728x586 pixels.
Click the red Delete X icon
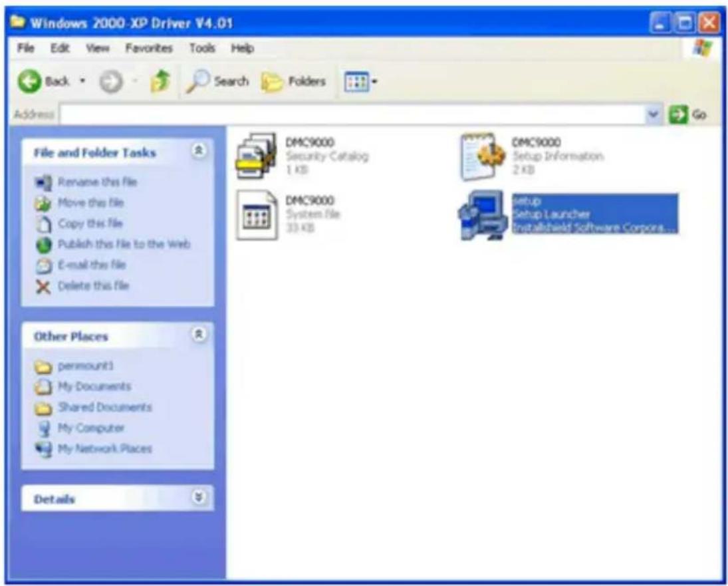coord(43,287)
